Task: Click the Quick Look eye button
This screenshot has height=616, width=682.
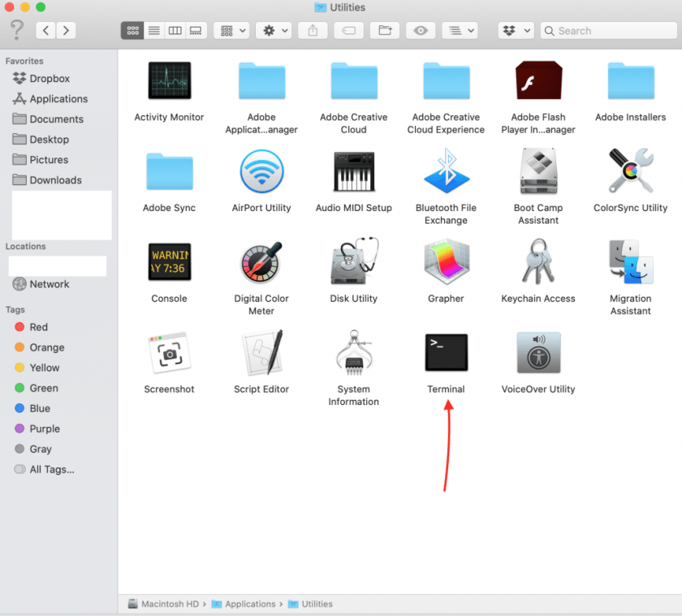Action: 421,30
